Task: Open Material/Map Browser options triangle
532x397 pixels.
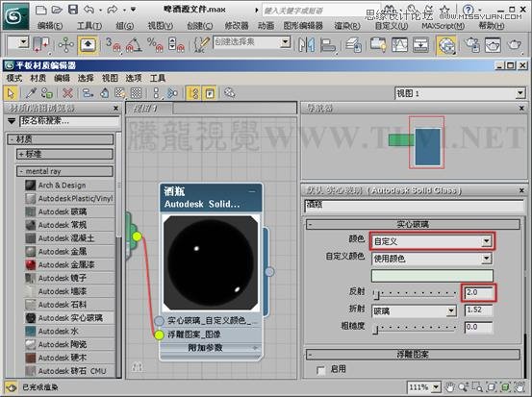Action: (12, 121)
